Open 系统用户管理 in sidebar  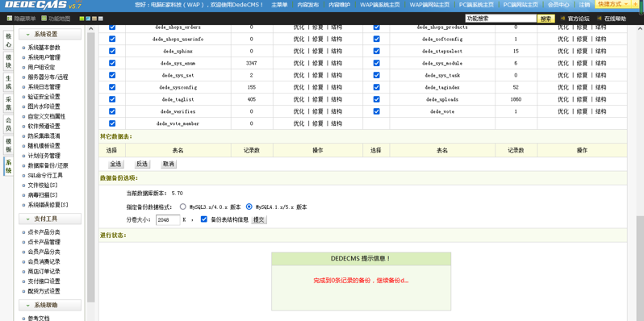[44, 57]
